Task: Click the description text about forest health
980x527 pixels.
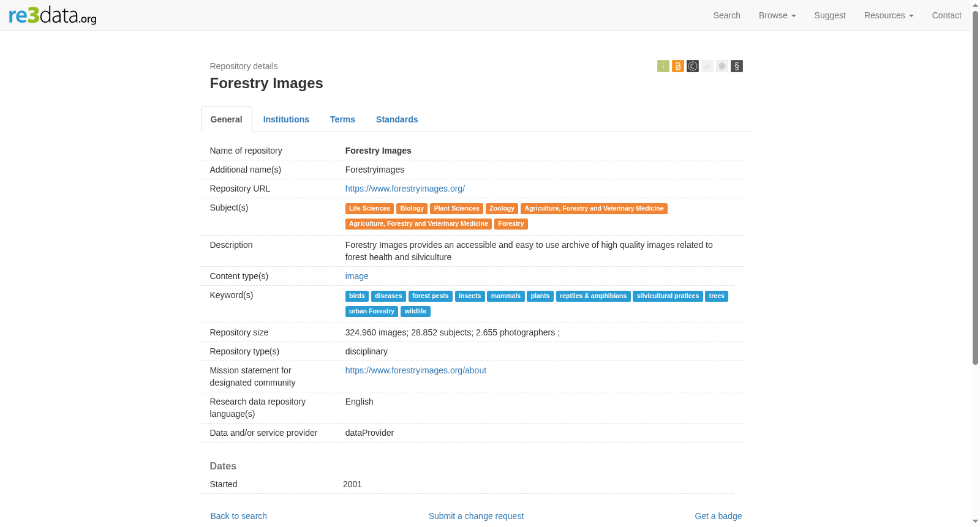Action: 529,251
